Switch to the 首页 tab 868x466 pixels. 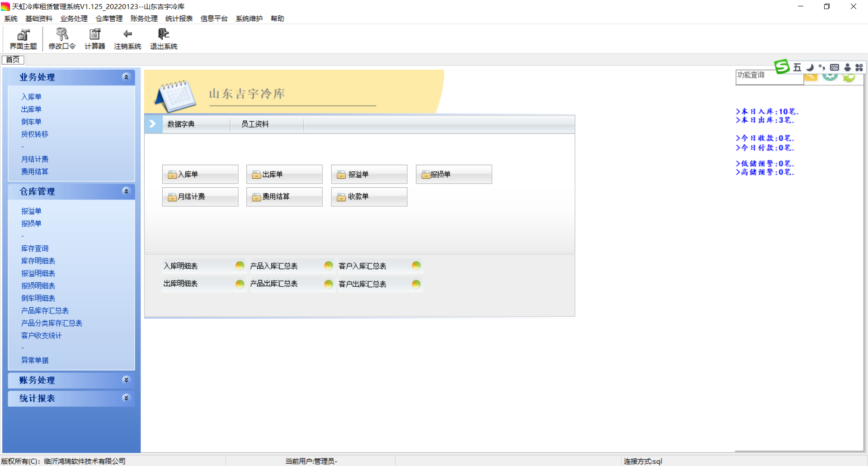coord(13,60)
